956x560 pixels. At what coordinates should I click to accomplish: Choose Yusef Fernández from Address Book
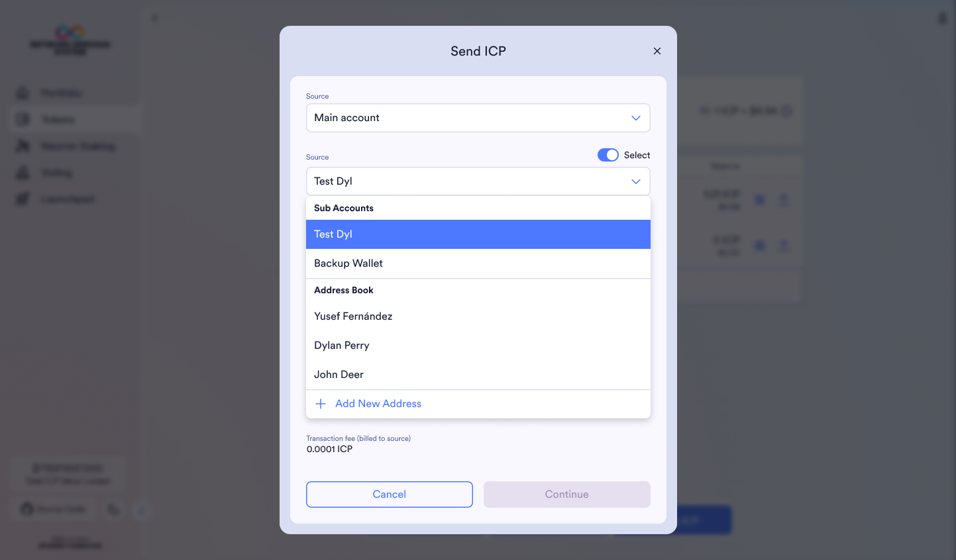pos(353,316)
